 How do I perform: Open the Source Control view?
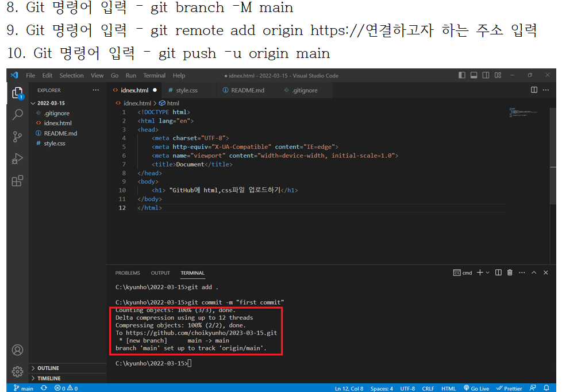coord(17,137)
